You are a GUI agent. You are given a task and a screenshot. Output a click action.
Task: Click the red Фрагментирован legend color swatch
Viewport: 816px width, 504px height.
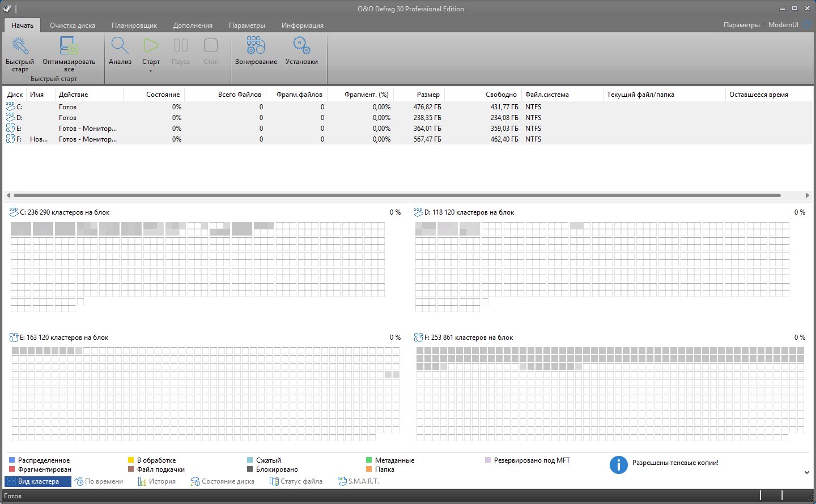(12, 469)
